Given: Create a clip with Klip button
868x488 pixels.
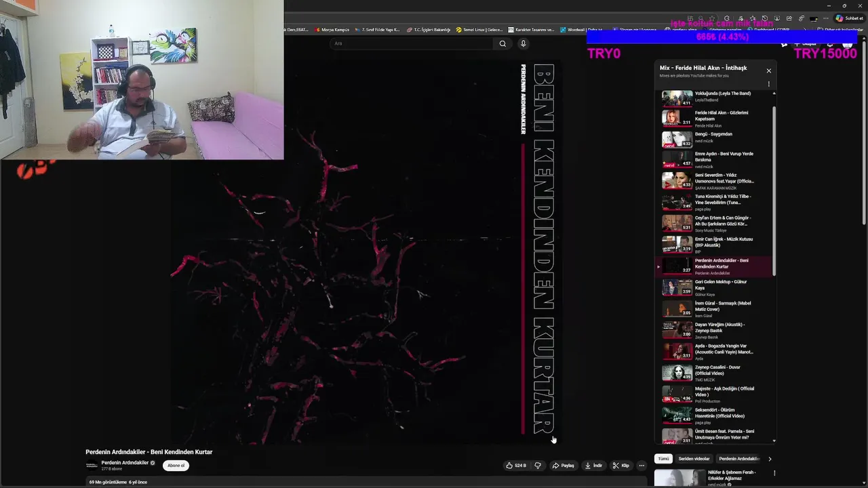Looking at the screenshot, I should click(620, 466).
